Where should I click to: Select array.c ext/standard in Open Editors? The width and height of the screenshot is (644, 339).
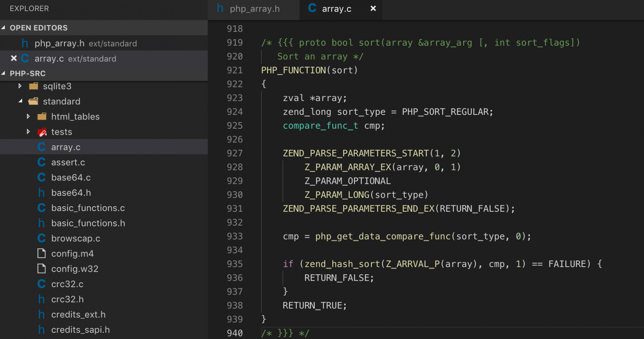[104, 58]
